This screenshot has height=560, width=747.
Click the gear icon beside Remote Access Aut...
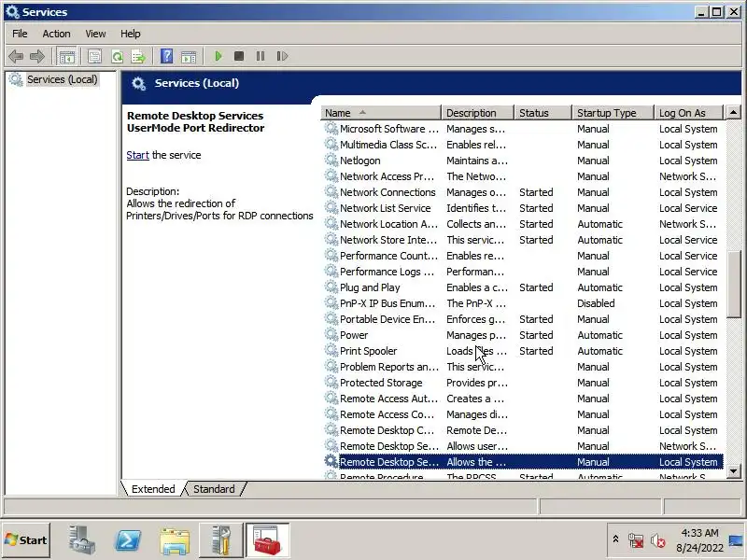tap(331, 399)
